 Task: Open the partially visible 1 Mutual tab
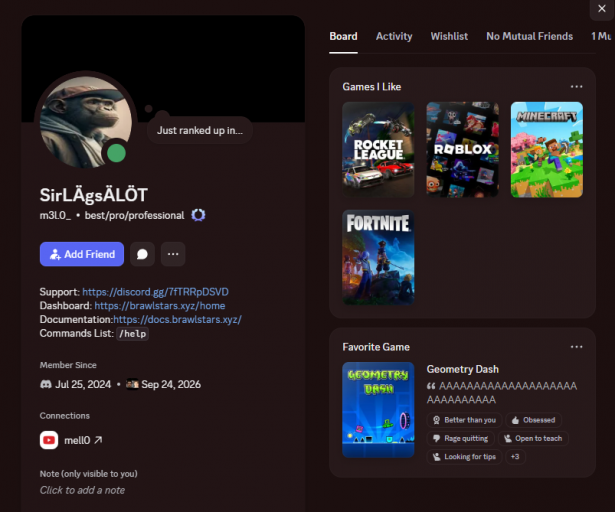tap(601, 36)
